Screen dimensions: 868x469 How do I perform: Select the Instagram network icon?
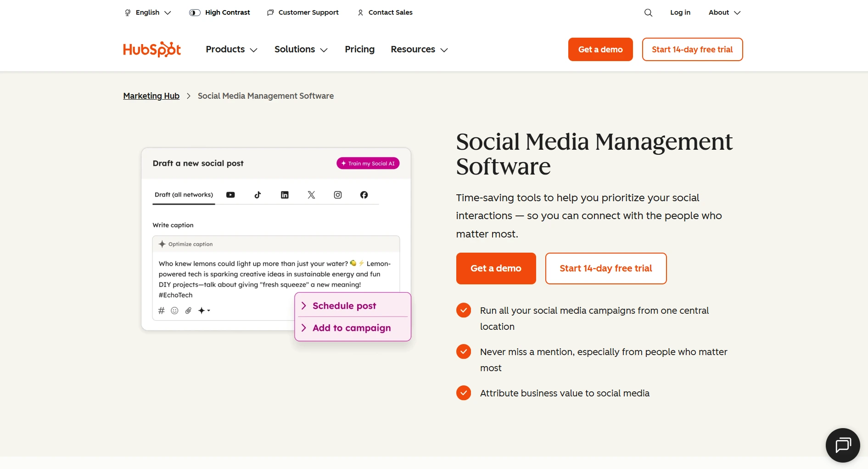[338, 195]
